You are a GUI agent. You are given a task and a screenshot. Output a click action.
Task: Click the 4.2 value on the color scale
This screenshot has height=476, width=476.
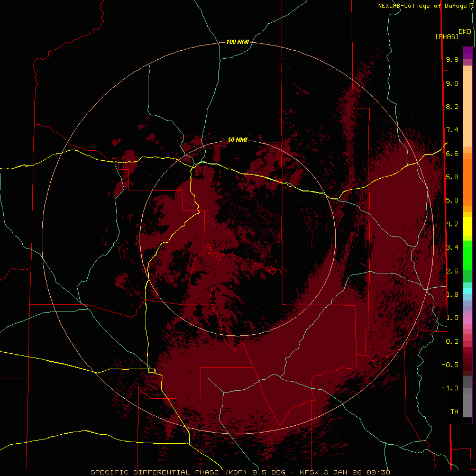(x=452, y=224)
